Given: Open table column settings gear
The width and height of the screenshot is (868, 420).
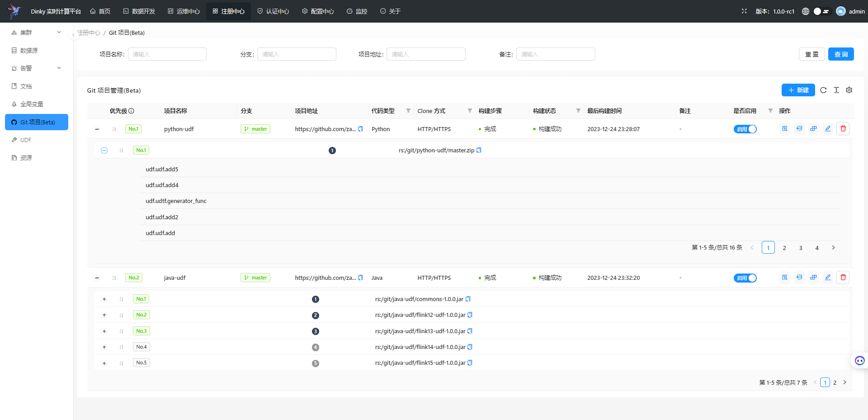Looking at the screenshot, I should click(849, 90).
